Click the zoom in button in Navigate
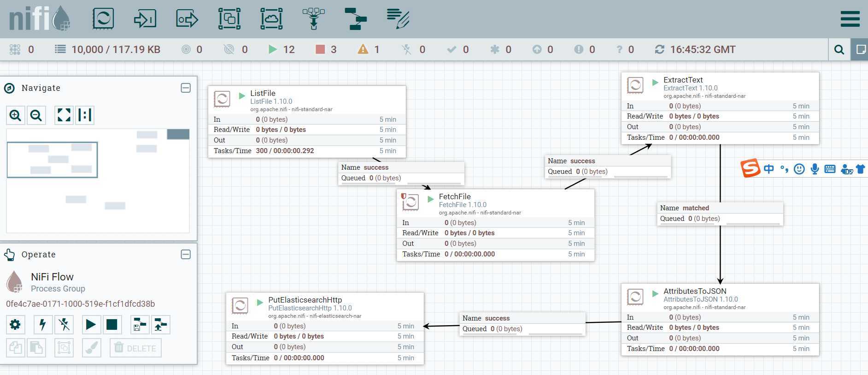The image size is (868, 375). click(15, 115)
